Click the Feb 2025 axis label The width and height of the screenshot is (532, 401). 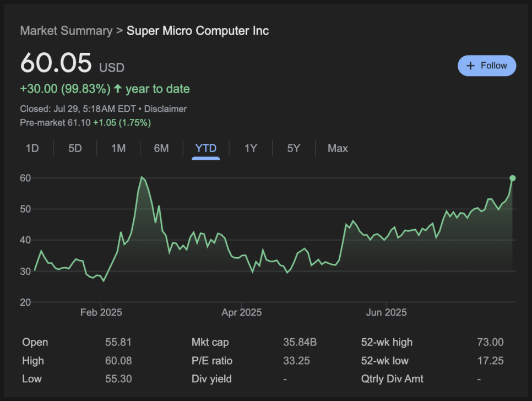coord(101,312)
